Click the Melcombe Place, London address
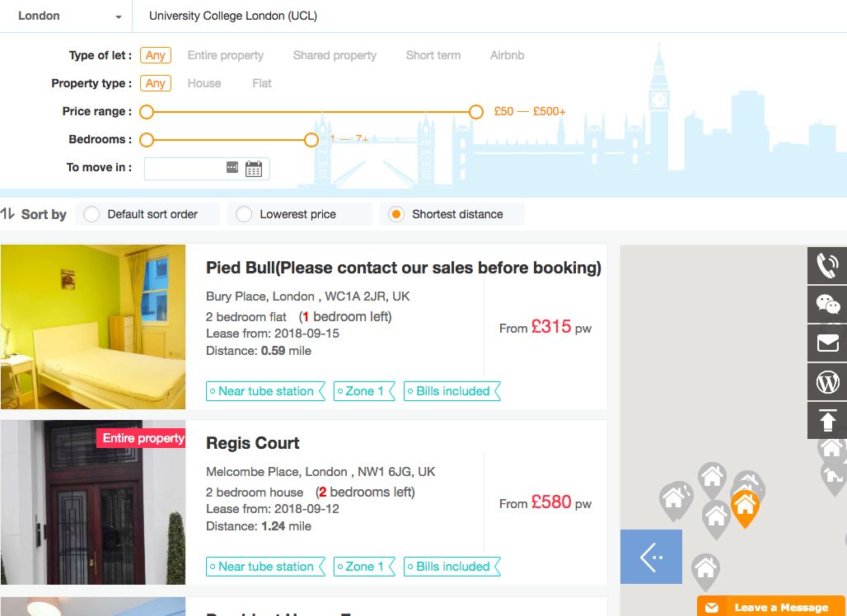 pos(321,472)
